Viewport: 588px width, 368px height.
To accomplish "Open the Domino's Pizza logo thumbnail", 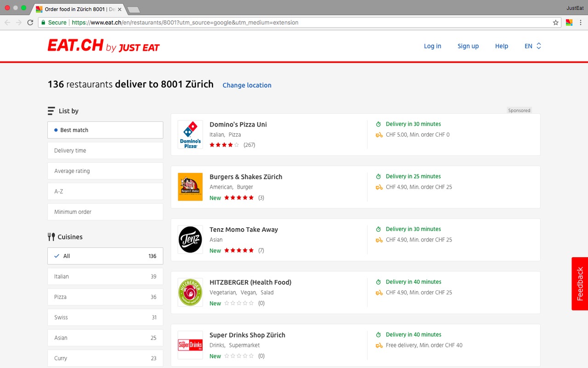I will (190, 134).
